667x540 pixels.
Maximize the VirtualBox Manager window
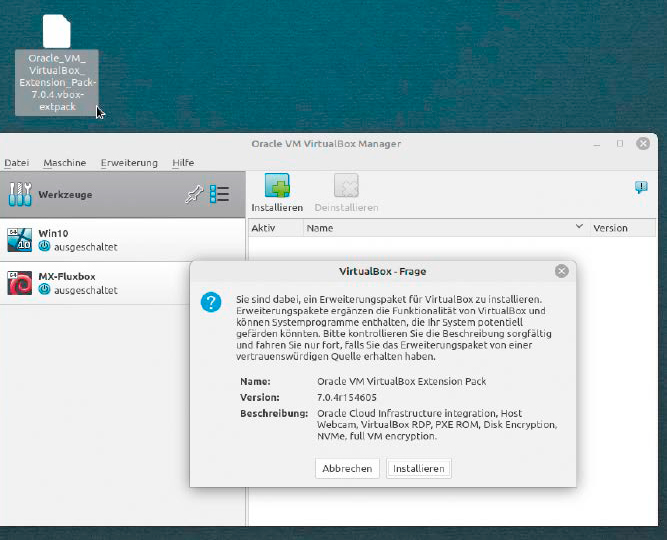tap(620, 144)
